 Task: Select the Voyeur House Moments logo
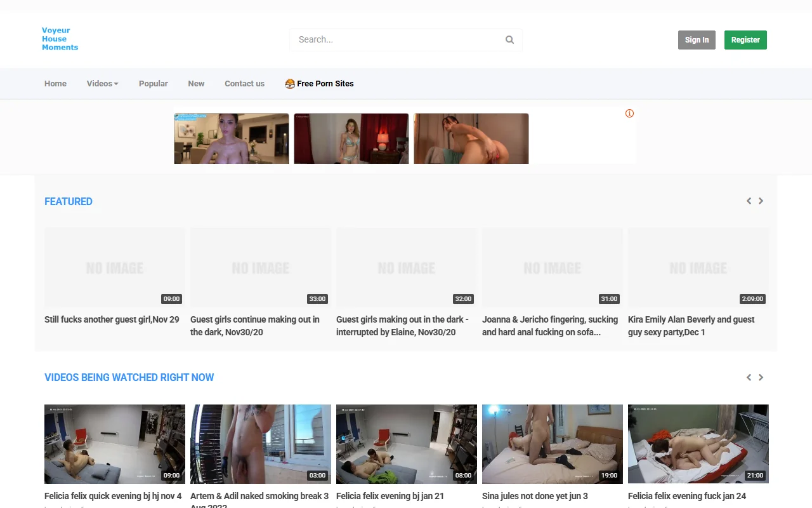pyautogui.click(x=60, y=39)
